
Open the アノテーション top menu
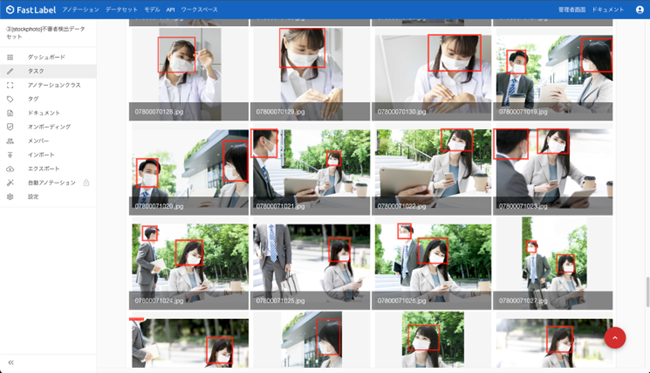click(x=81, y=10)
